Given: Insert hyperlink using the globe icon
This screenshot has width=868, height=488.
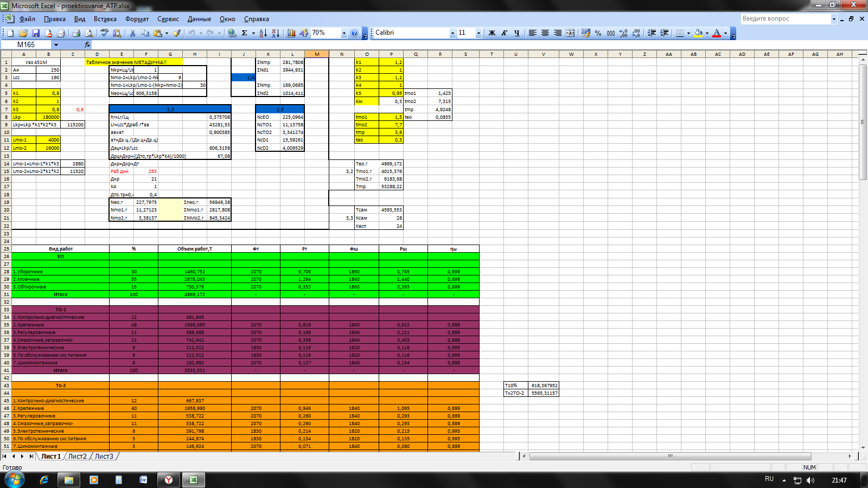Looking at the screenshot, I should [x=232, y=33].
